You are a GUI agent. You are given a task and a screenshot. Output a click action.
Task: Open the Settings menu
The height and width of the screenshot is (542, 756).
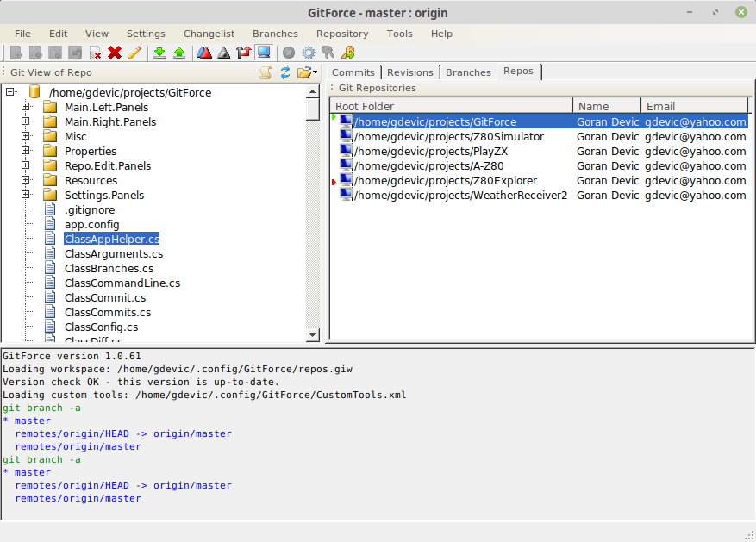click(146, 34)
